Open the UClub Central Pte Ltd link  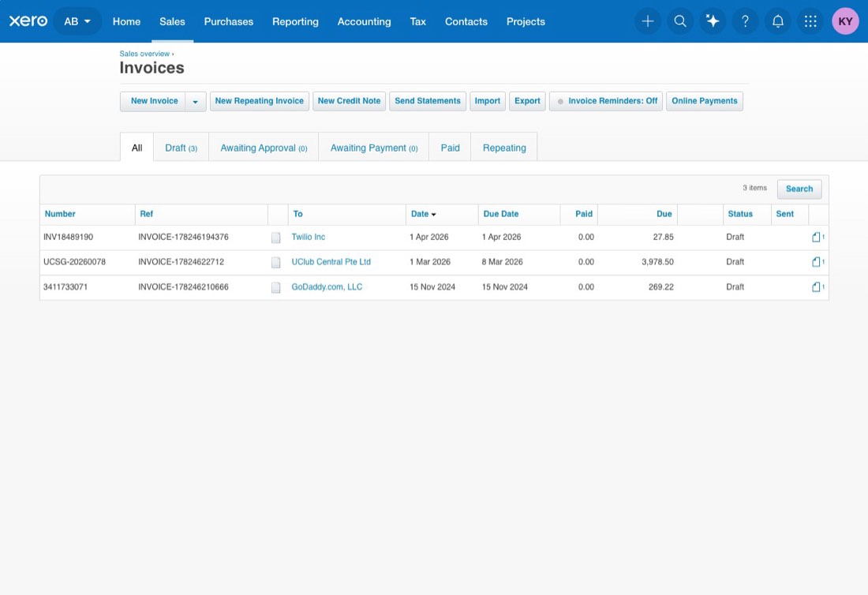331,262
